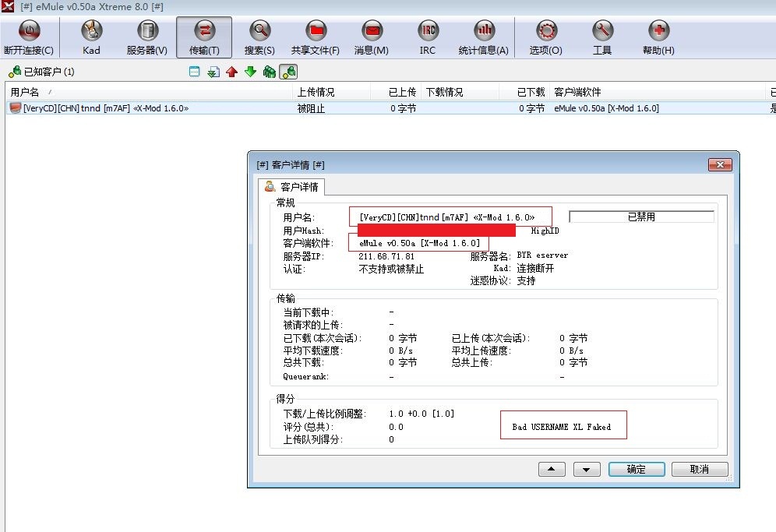The image size is (776, 532).
Task: Click the 已知客户 (1) header icon
Action: [x=14, y=72]
